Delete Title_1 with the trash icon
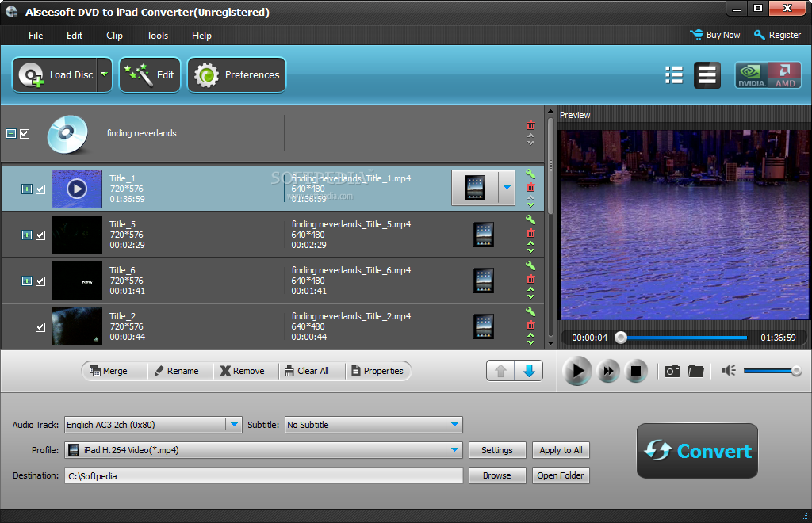812x523 pixels. (530, 187)
